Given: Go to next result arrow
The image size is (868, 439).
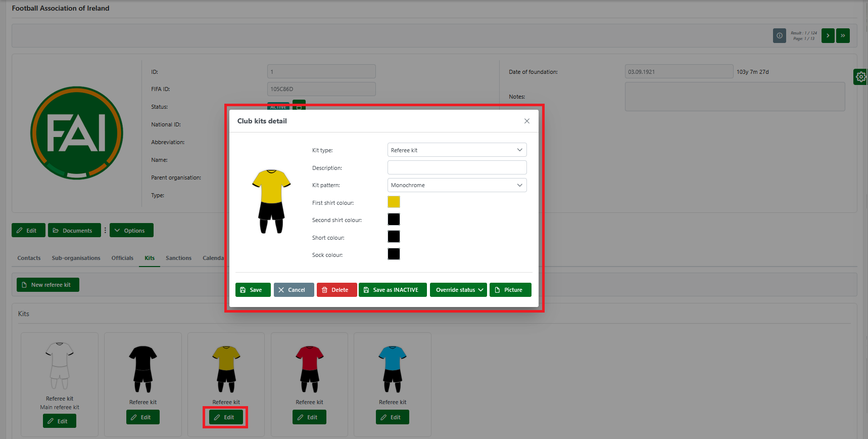Looking at the screenshot, I should [828, 35].
